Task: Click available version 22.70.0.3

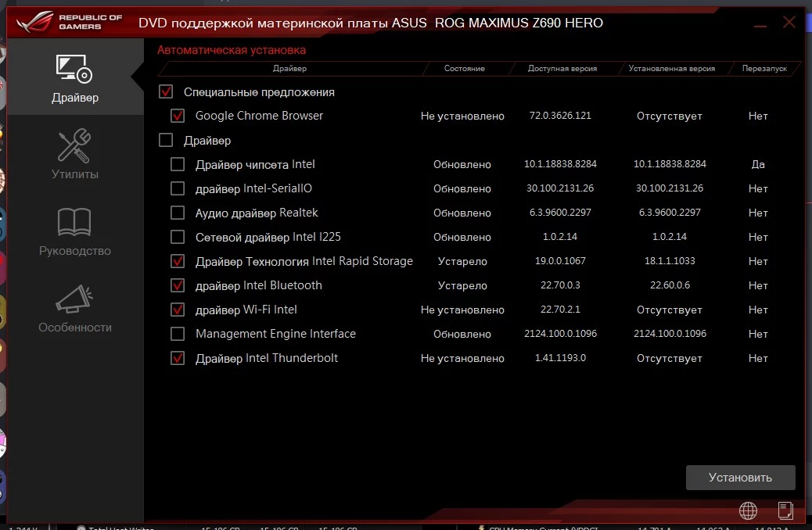Action: (560, 285)
